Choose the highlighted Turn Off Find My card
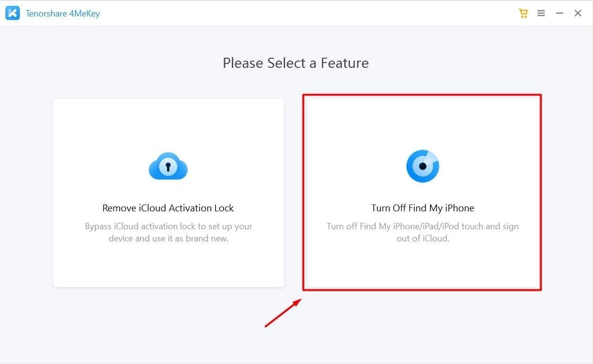 tap(423, 192)
